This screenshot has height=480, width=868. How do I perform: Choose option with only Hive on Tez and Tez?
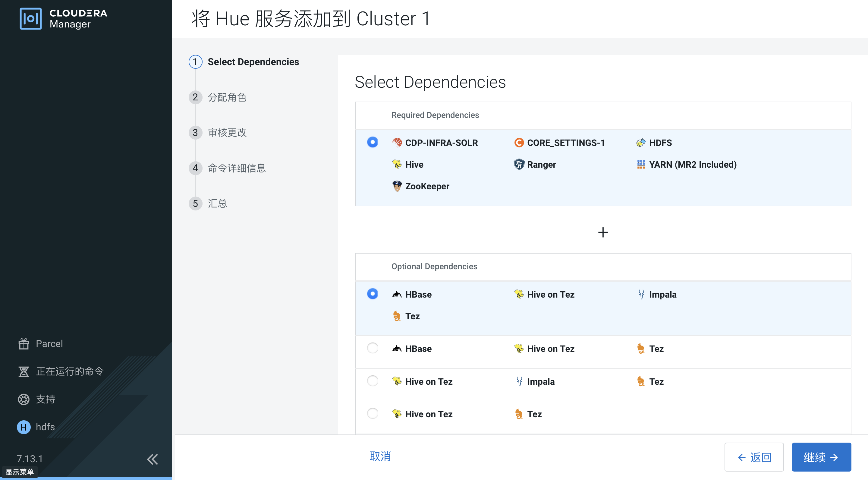pyautogui.click(x=372, y=413)
